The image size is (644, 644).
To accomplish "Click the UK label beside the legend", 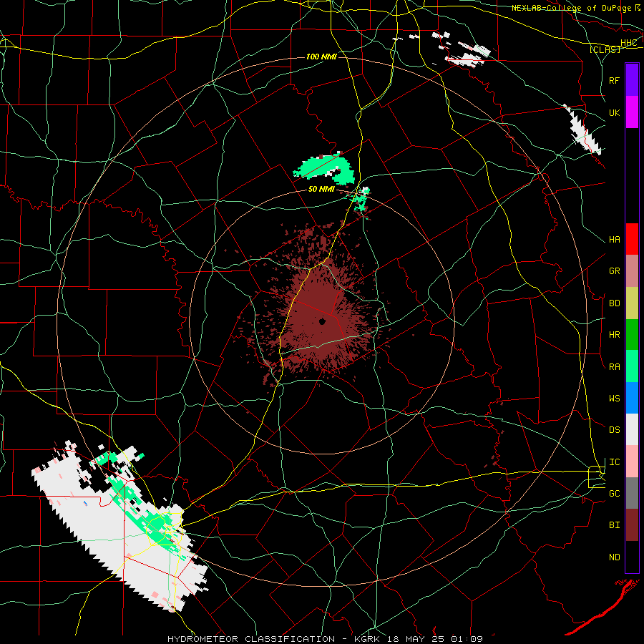I will tap(615, 112).
